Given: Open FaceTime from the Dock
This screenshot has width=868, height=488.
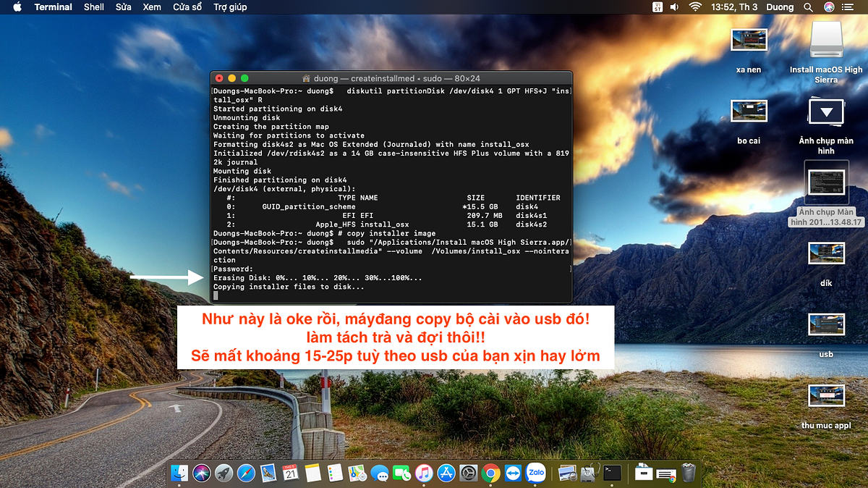Looking at the screenshot, I should (401, 473).
